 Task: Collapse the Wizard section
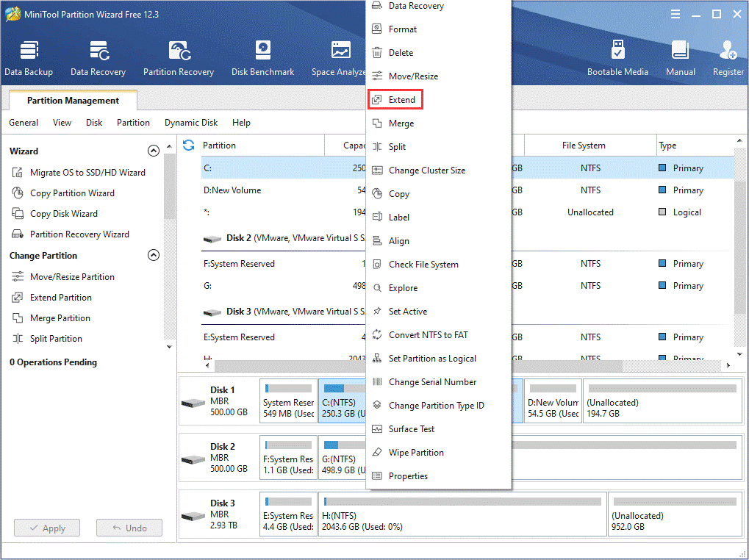(x=154, y=151)
